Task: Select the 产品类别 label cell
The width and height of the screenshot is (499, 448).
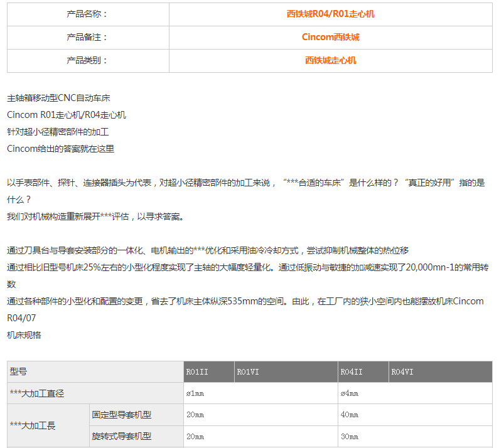Action: tap(87, 60)
